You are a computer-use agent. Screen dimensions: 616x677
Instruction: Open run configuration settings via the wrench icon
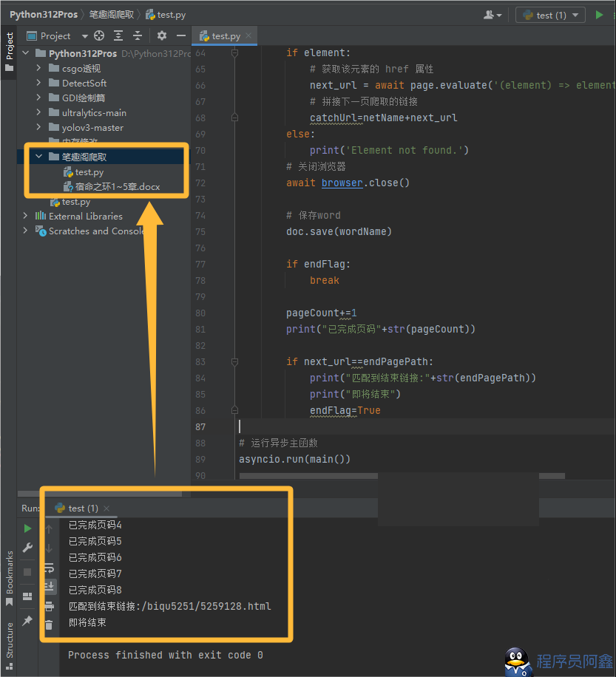(x=27, y=548)
